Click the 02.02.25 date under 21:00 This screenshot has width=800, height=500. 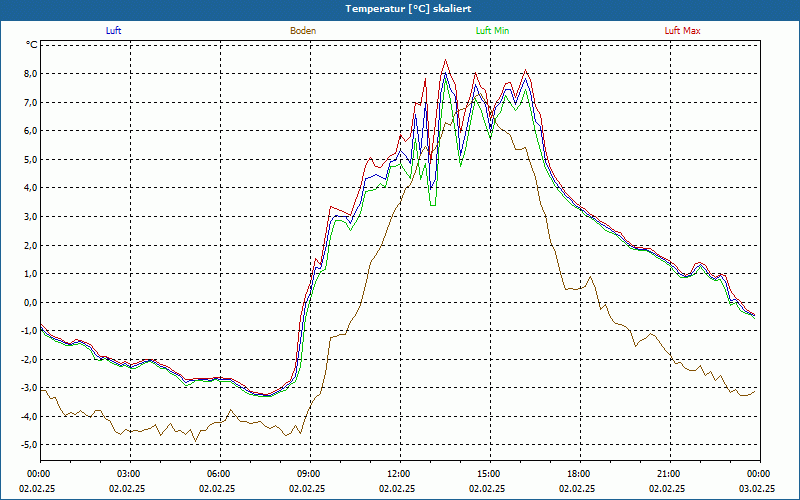(667, 488)
